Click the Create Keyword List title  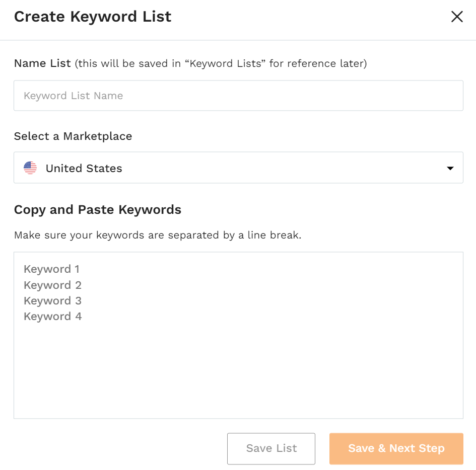[93, 17]
